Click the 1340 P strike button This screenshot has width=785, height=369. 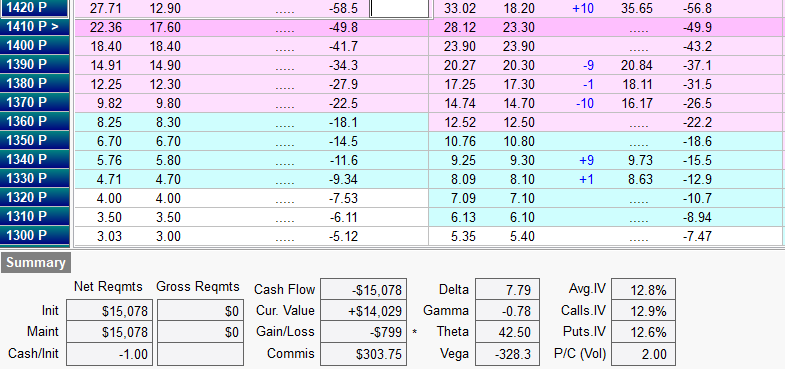coord(35,160)
